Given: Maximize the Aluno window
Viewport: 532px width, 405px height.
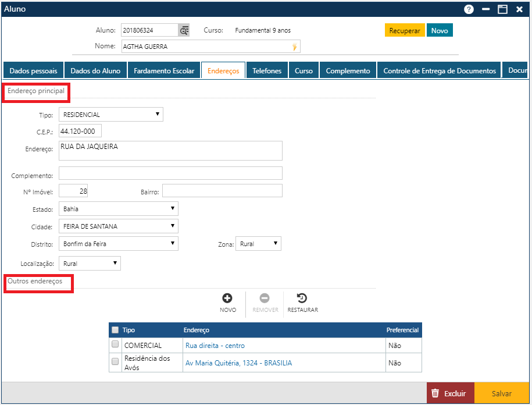Looking at the screenshot, I should coord(502,9).
